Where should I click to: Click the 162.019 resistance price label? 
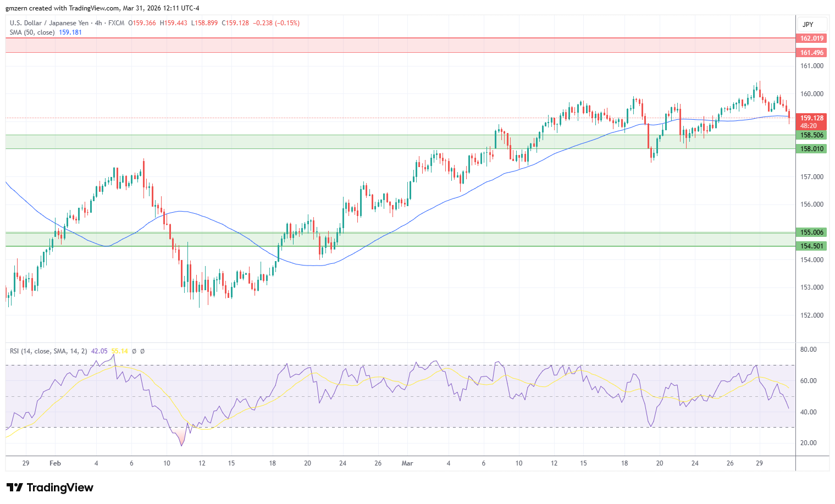point(811,38)
